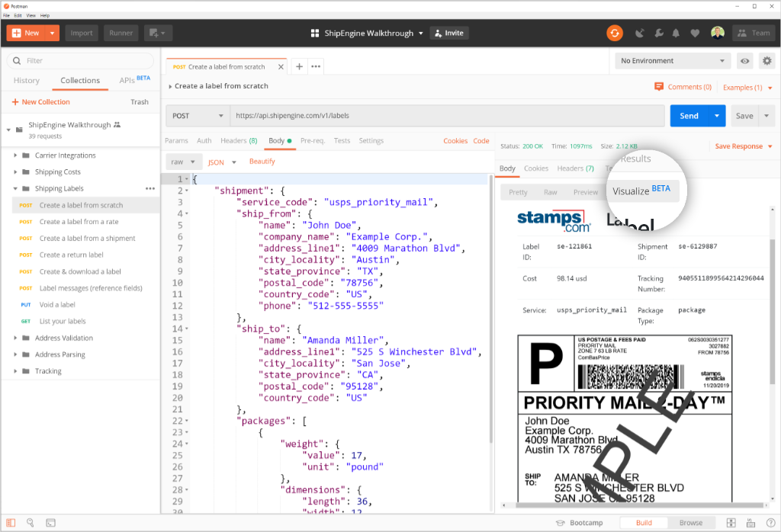
Task: Open the wrench settings icon
Action: pyautogui.click(x=657, y=33)
